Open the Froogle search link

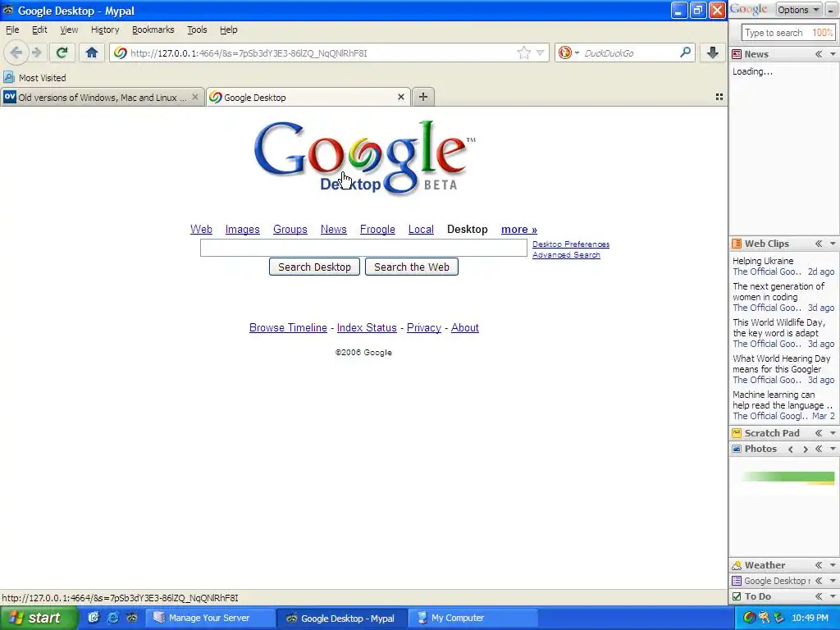click(377, 230)
